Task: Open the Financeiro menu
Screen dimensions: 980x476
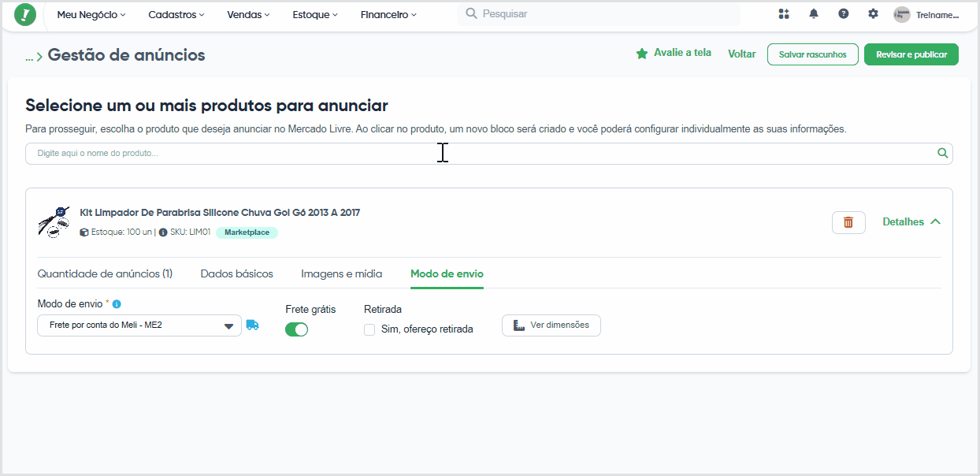Action: (389, 14)
